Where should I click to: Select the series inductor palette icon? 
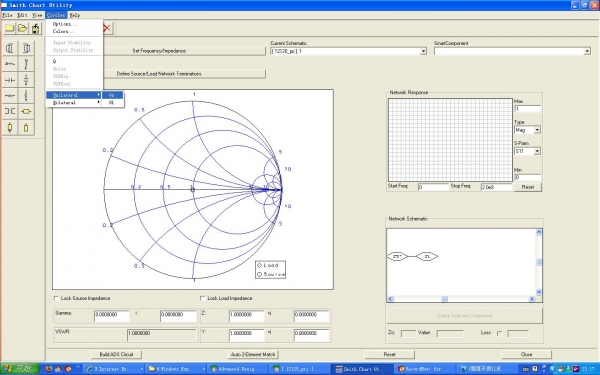click(10, 64)
